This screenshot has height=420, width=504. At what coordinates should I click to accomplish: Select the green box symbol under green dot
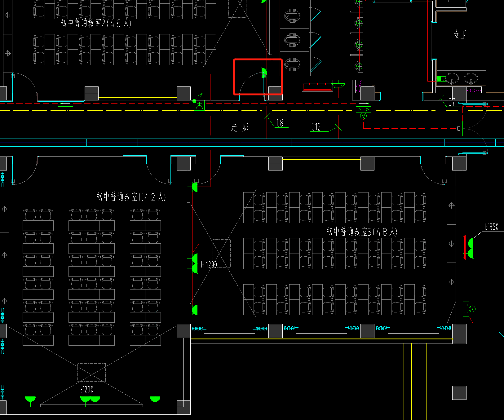[x=199, y=105]
